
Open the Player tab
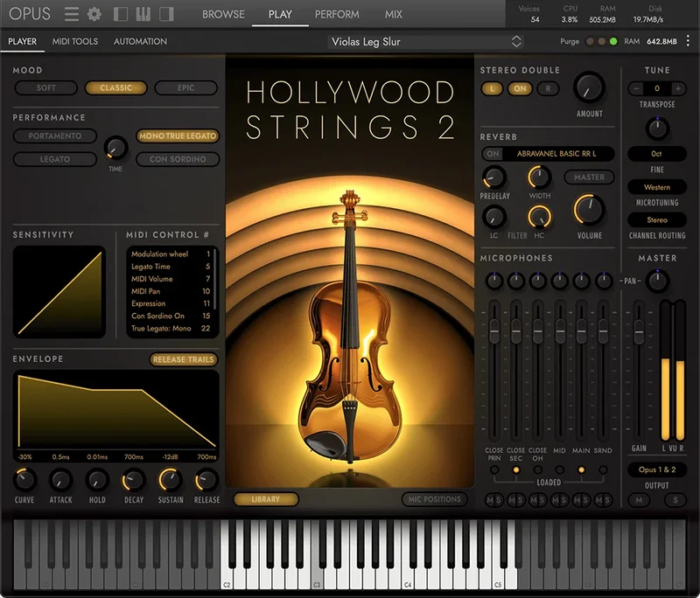[23, 41]
